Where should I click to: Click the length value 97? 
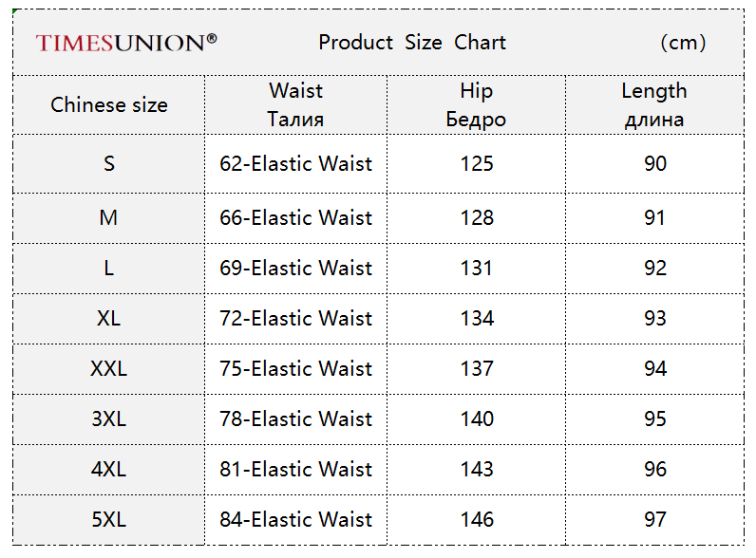(x=655, y=519)
